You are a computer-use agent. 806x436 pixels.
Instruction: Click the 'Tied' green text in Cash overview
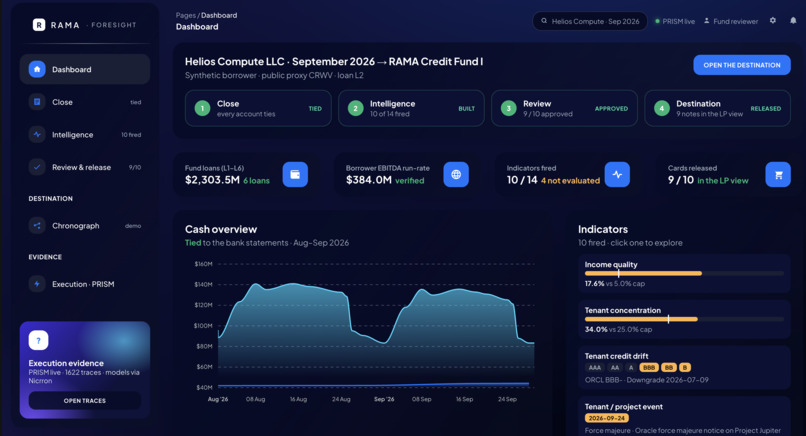tap(193, 243)
